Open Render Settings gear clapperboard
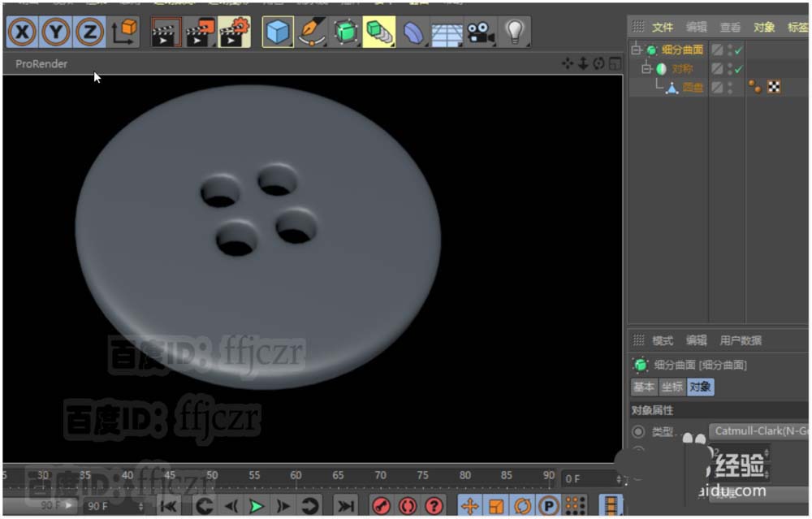812x519 pixels. click(234, 32)
